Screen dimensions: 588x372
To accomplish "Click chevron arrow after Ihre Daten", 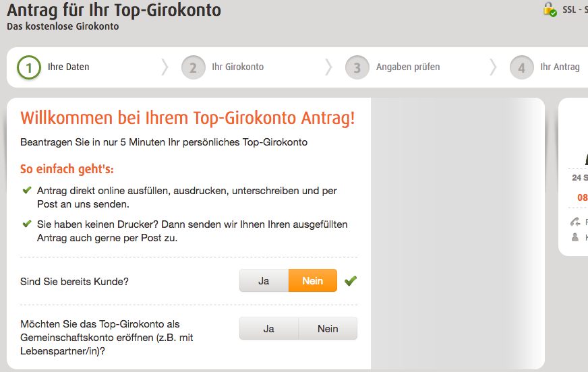I will [x=165, y=67].
